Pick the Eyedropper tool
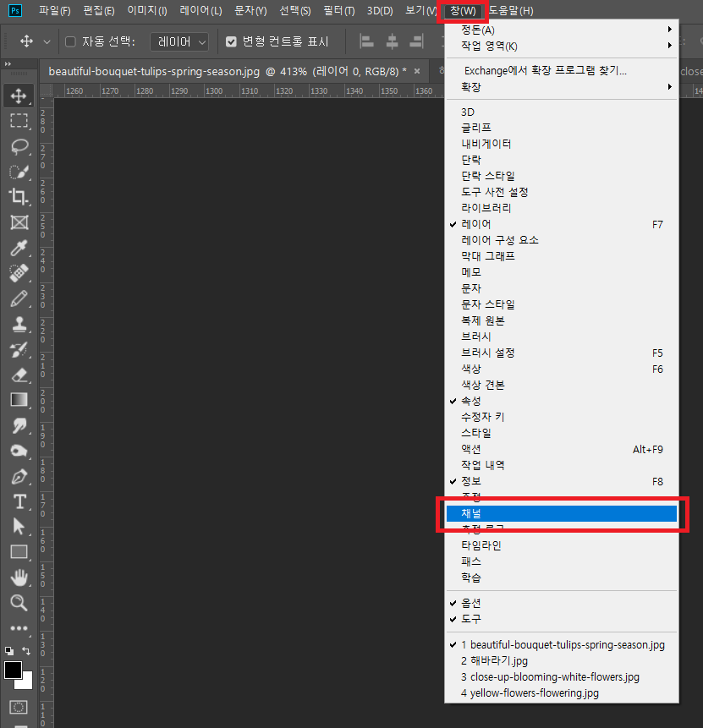This screenshot has height=728, width=703. pos(19,248)
